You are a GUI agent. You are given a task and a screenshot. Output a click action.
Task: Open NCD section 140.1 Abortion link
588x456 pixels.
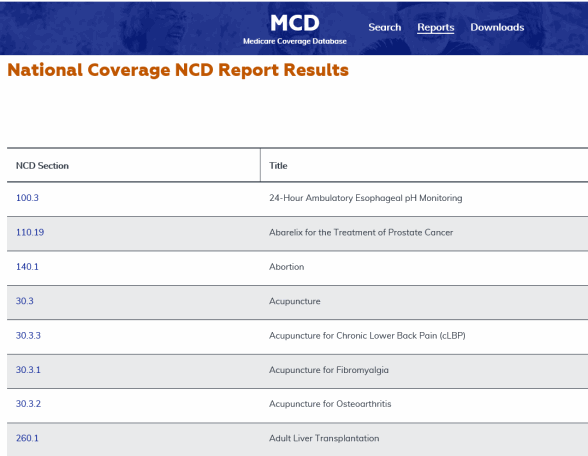(x=27, y=267)
